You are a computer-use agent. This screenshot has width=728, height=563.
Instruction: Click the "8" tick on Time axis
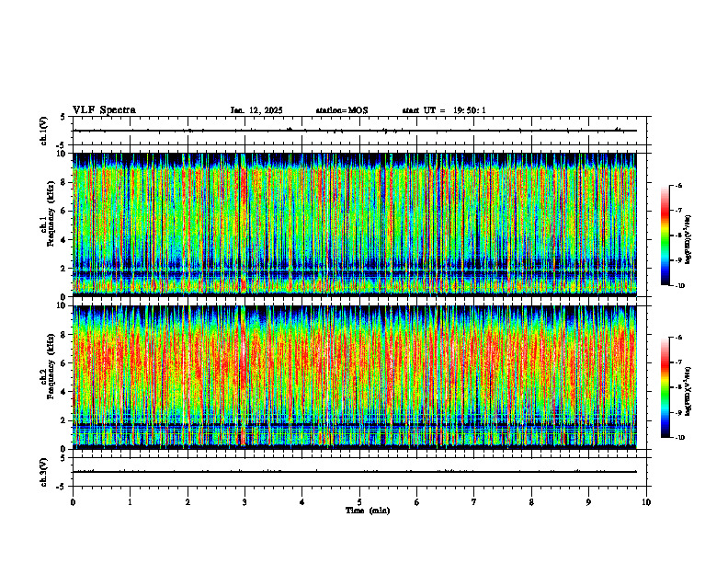pyautogui.click(x=531, y=502)
